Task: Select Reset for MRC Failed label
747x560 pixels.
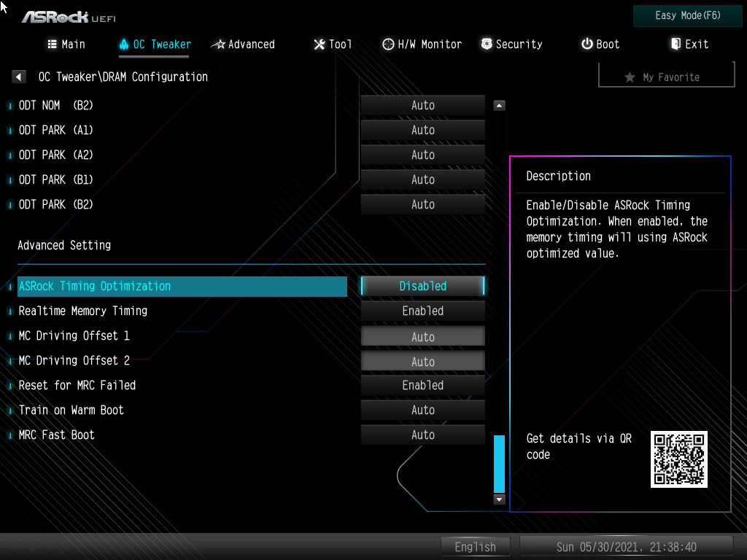Action: coord(77,385)
